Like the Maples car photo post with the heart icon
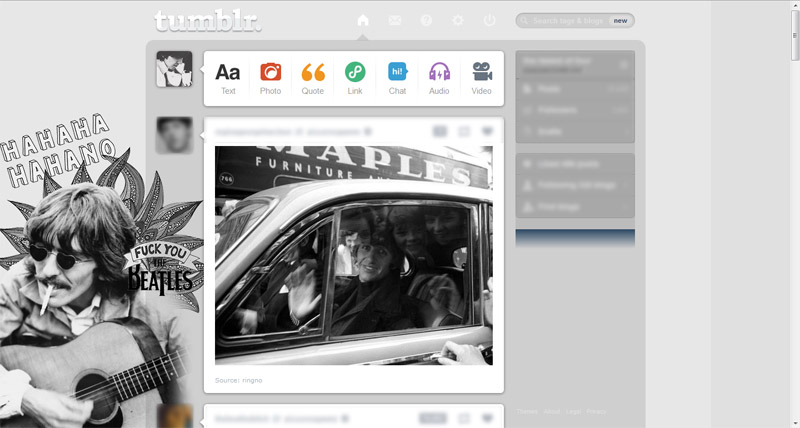Image resolution: width=800 pixels, height=428 pixels. [488, 132]
